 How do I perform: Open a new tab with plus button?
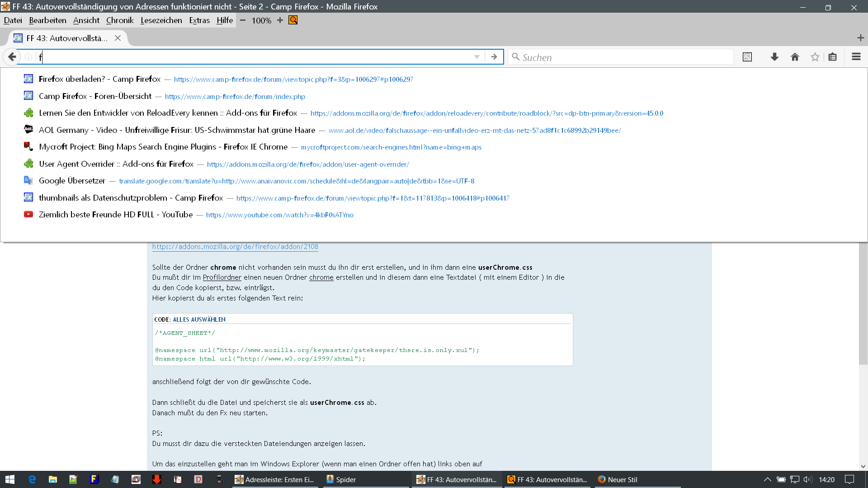[860, 38]
